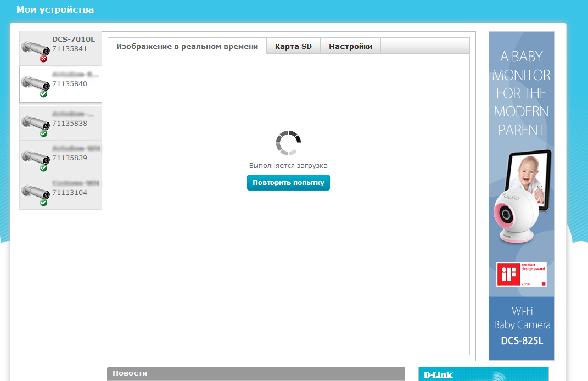This screenshot has height=381, width=588.
Task: Select device number 71113104
Action: 70,192
